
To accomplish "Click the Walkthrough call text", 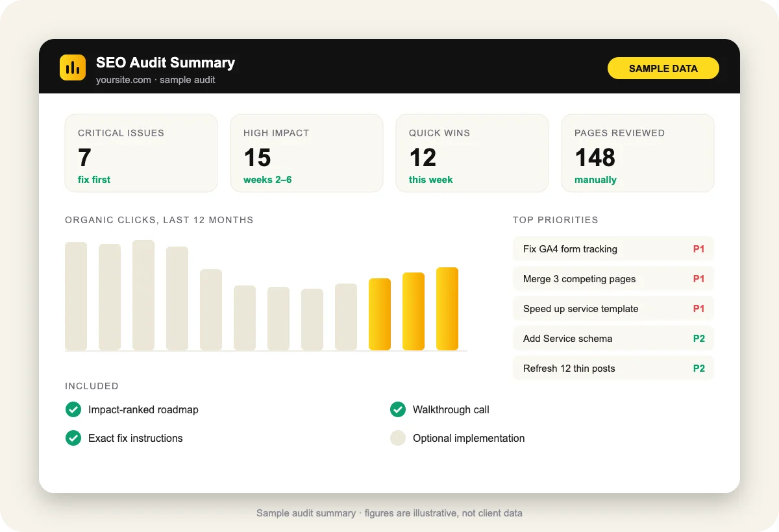I will click(x=451, y=410).
